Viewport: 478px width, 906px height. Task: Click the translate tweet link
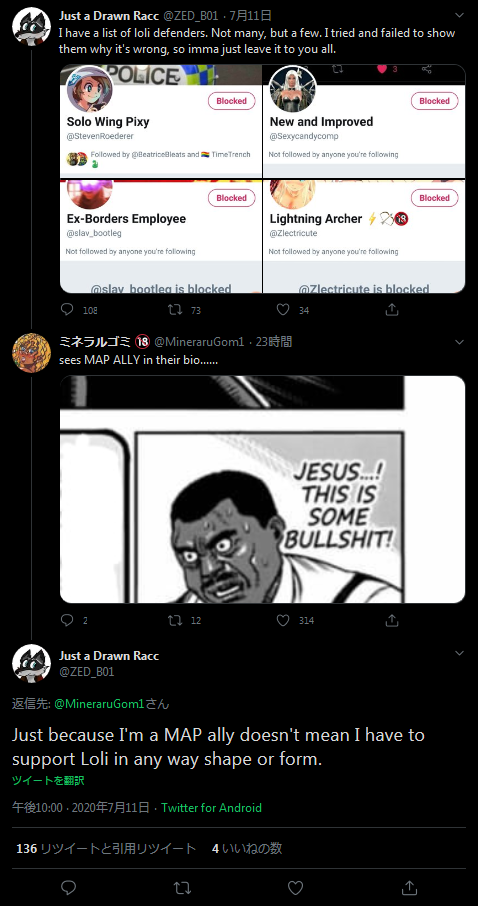pos(48,780)
